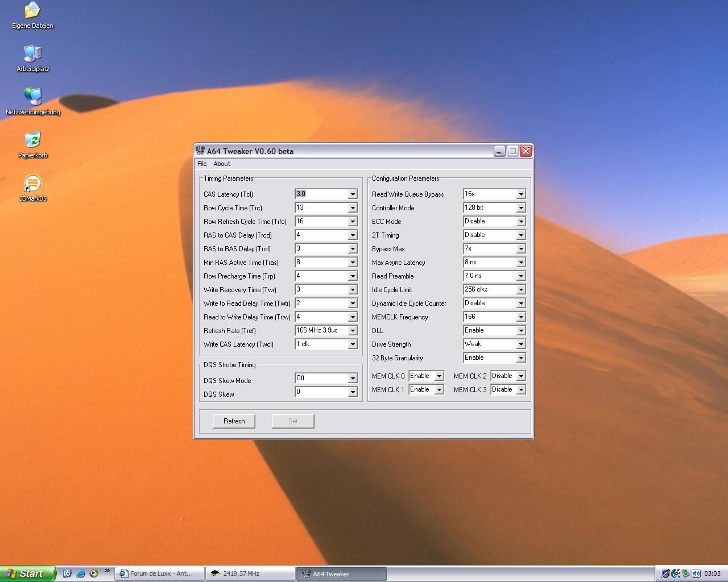Screen dimensions: 728x582
Task: Click the system tray clock showing 03:03
Action: (x=712, y=573)
